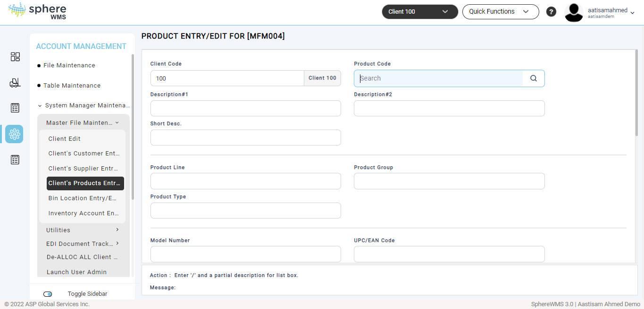Screen dimensions: 644x309
Task: Click the ACCOUNT MANAGEMENT heading
Action: [x=81, y=46]
